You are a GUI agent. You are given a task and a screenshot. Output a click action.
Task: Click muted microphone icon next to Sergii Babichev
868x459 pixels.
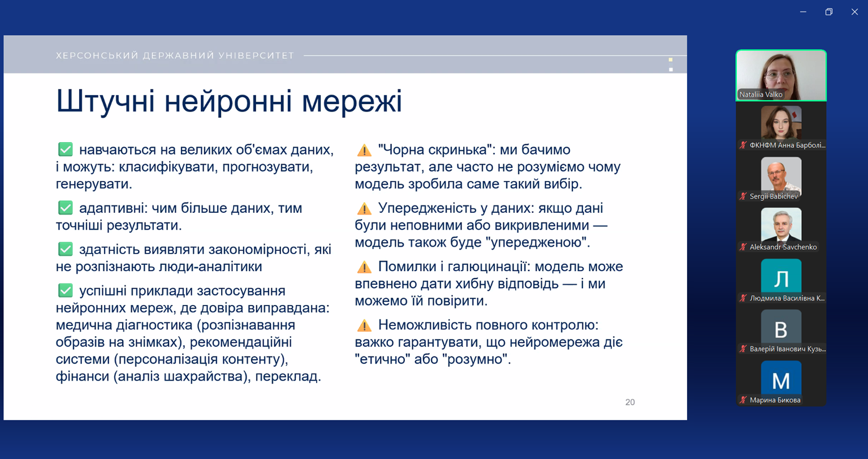tap(743, 196)
